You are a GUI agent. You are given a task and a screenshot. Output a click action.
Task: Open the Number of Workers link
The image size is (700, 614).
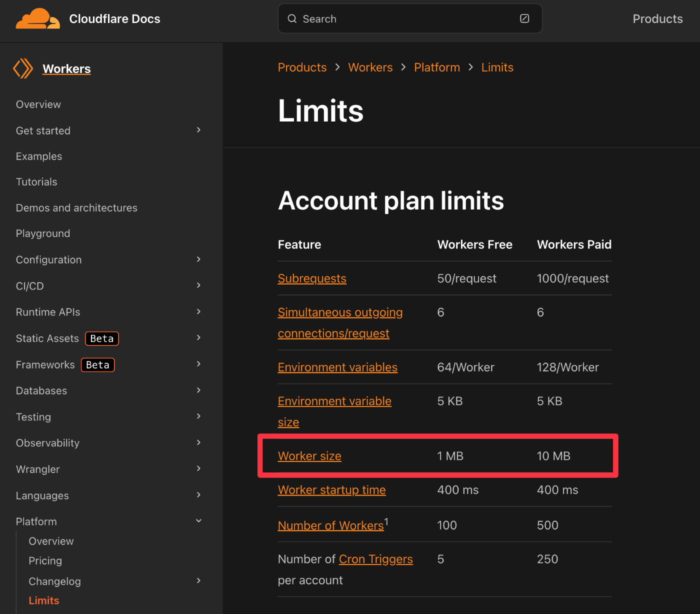[330, 525]
